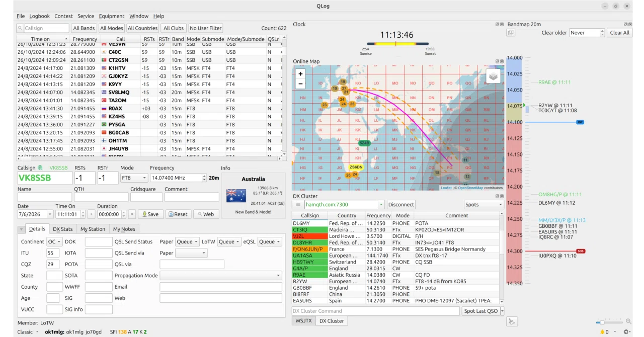The image size is (644, 337).
Task: Click the bandmap clear broom icon
Action: tap(512, 321)
